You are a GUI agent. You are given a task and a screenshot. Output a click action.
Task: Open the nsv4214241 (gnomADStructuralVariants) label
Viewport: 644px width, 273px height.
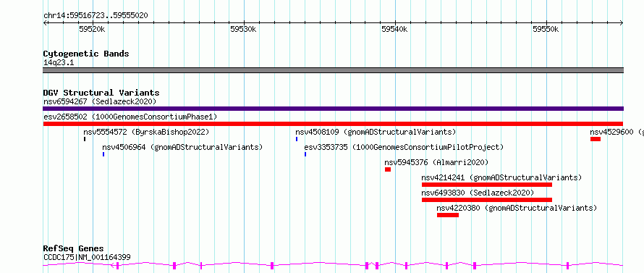501,177
